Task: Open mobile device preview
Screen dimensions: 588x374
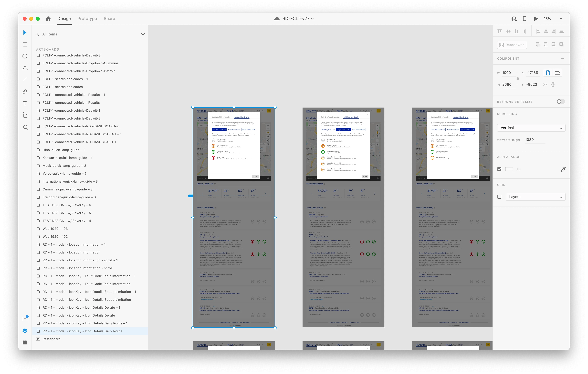Action: point(525,19)
